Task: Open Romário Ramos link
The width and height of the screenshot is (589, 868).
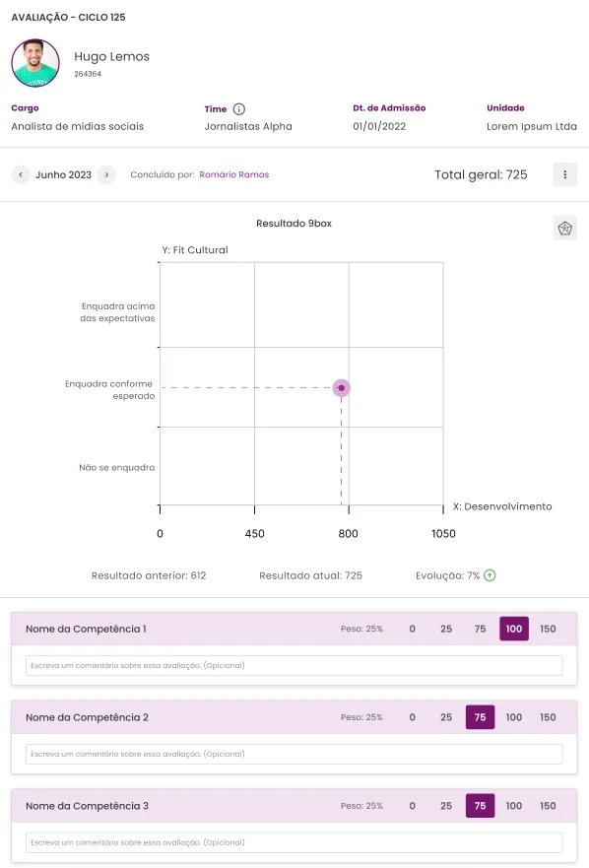Action: [234, 174]
